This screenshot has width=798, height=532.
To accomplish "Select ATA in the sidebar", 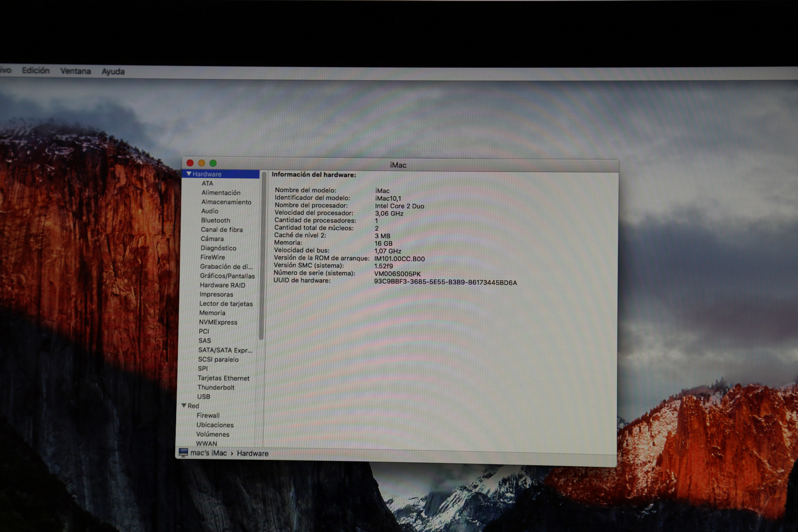I will coord(207,183).
